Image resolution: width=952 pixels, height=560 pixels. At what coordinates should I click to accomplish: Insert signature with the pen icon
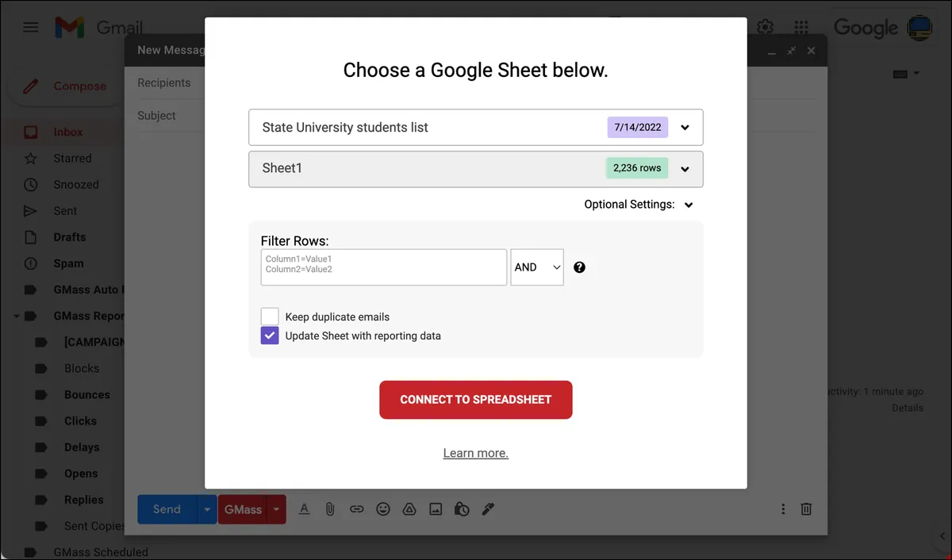pos(489,509)
